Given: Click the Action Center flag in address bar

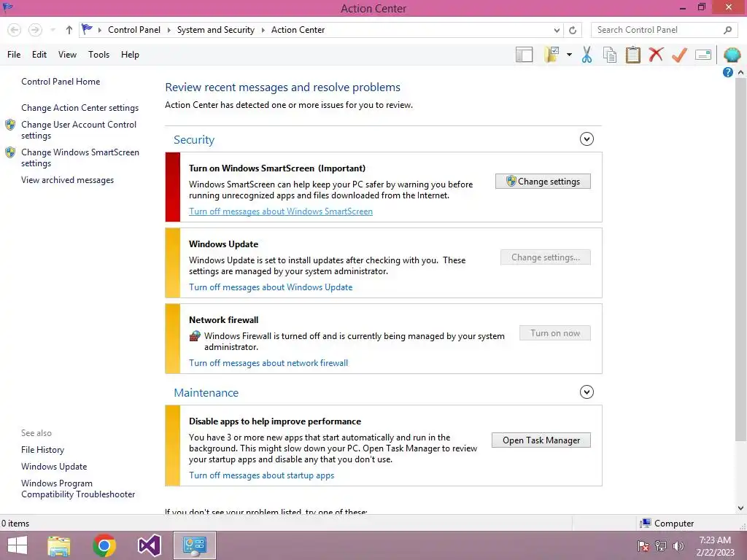Looking at the screenshot, I should (x=88, y=29).
